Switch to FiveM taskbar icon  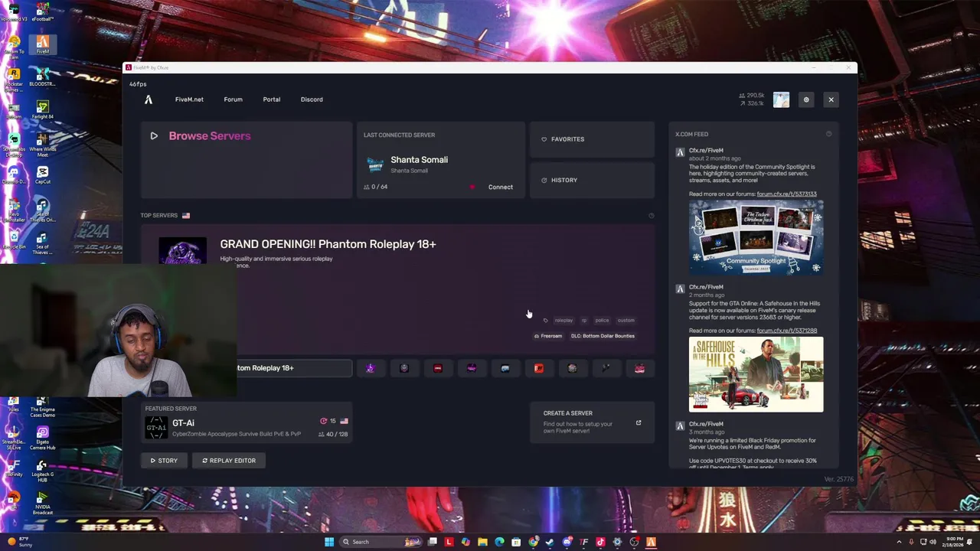point(651,542)
